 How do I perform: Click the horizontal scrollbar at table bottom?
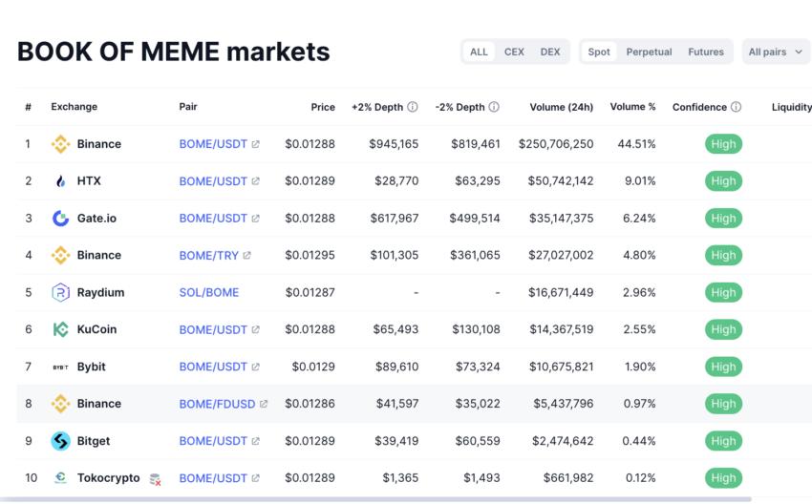coord(382,499)
